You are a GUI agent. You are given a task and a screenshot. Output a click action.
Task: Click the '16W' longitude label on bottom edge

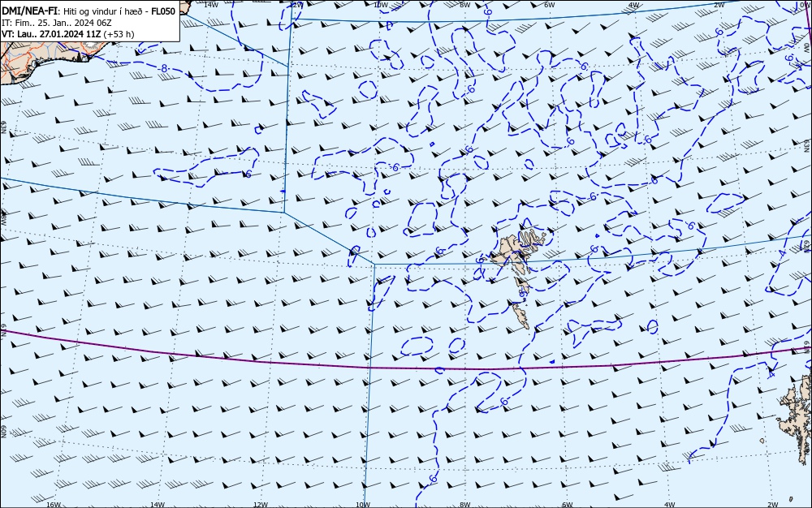click(54, 505)
